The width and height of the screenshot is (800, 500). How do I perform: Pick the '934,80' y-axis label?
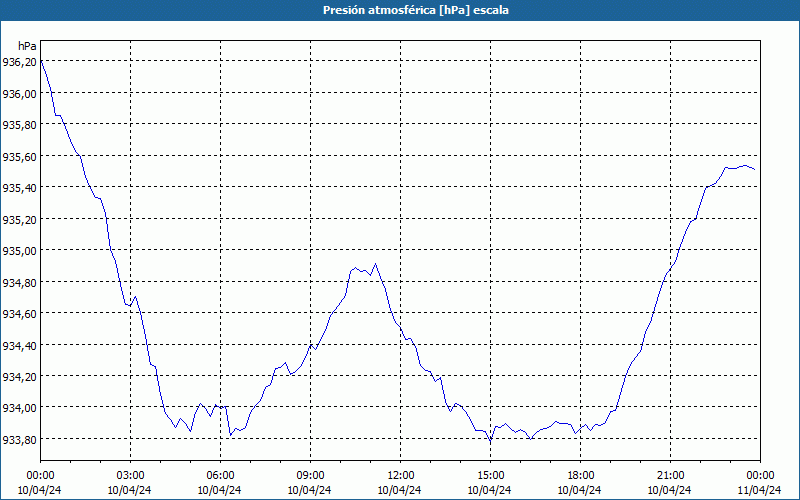click(x=20, y=282)
